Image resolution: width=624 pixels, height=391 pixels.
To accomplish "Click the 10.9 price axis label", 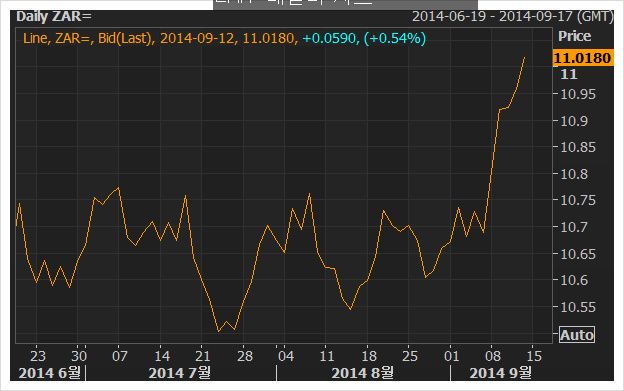I will coord(573,121).
